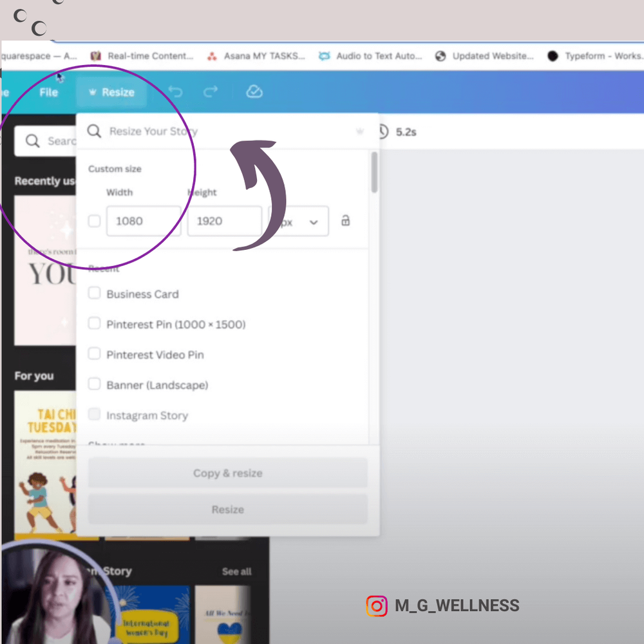Image resolution: width=644 pixels, height=644 pixels.
Task: Click the clock duration icon beside 5.2s
Action: tap(383, 131)
